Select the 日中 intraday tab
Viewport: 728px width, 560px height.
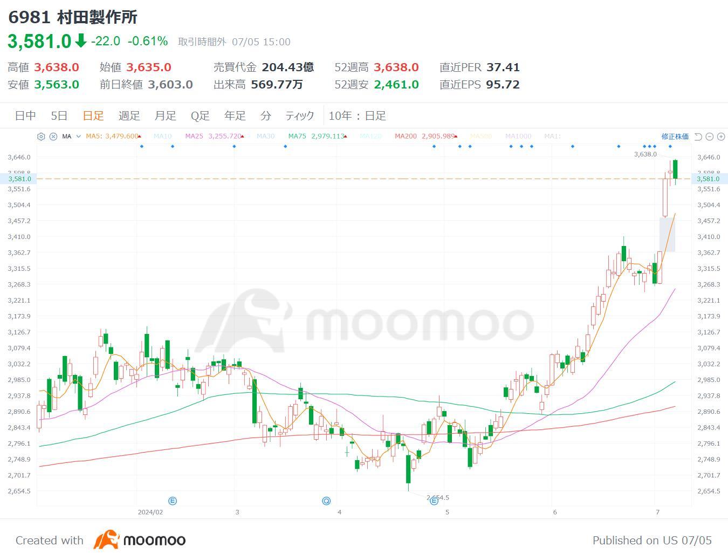click(x=25, y=115)
